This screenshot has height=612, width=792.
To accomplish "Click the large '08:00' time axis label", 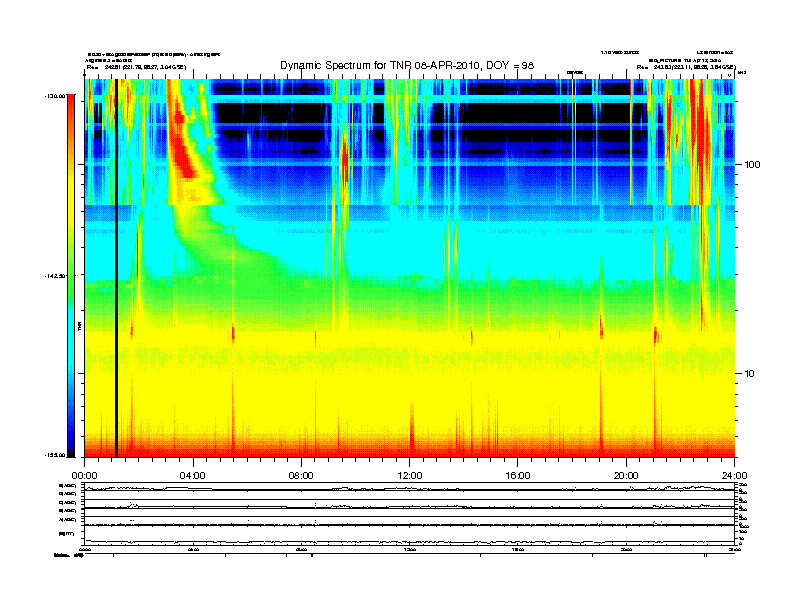I will coord(301,475).
